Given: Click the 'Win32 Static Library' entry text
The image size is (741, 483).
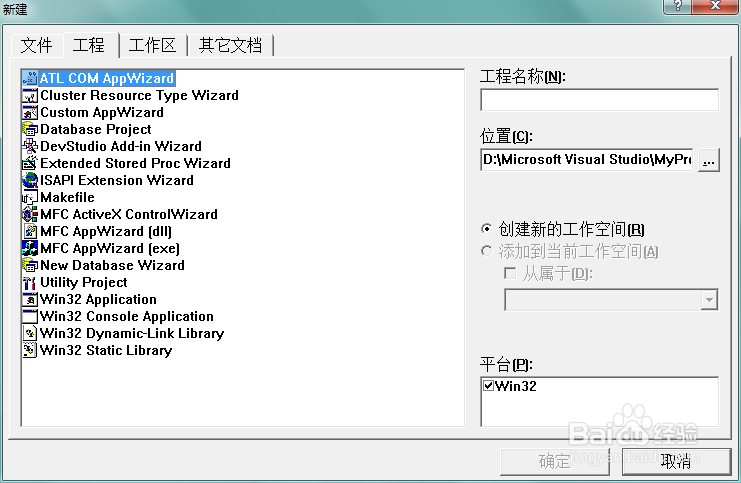Looking at the screenshot, I should pyautogui.click(x=106, y=351).
